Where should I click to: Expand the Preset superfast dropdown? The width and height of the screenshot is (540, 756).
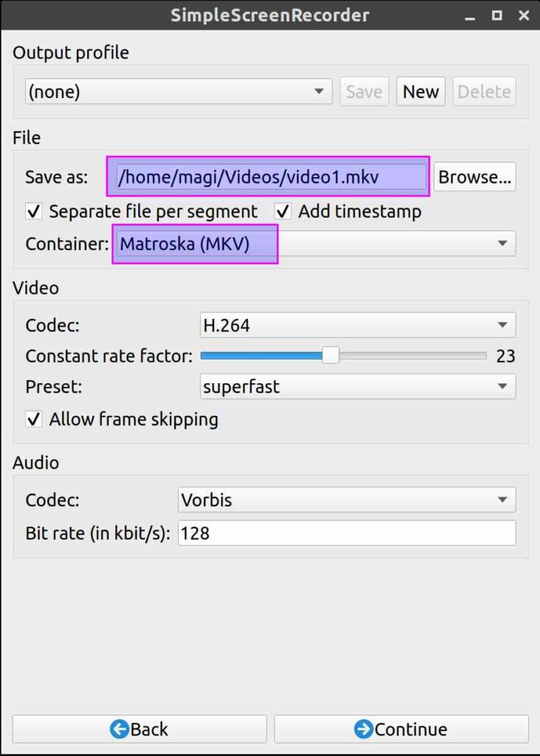(x=358, y=386)
